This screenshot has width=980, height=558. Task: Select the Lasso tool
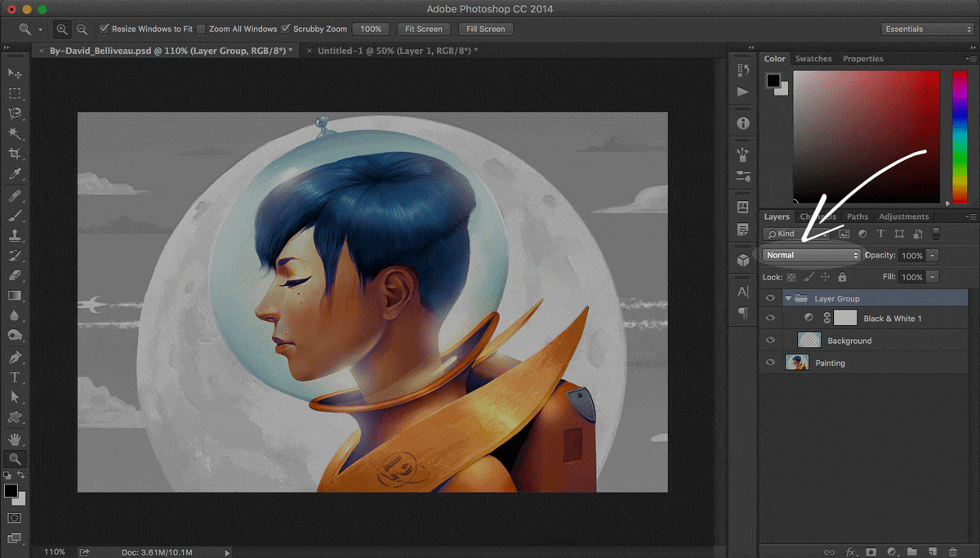point(15,113)
